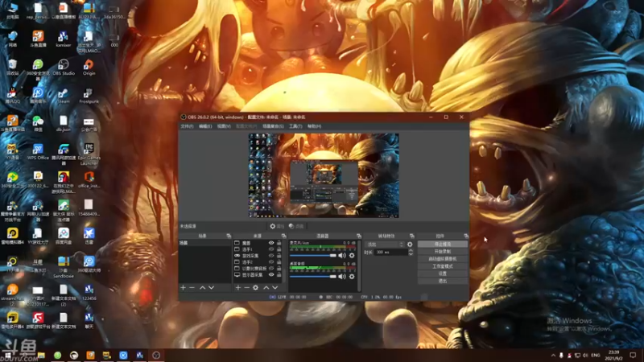Screen dimensions: 644x362
Task: Pop out the 转场特效 dock panel
Action: tap(411, 236)
